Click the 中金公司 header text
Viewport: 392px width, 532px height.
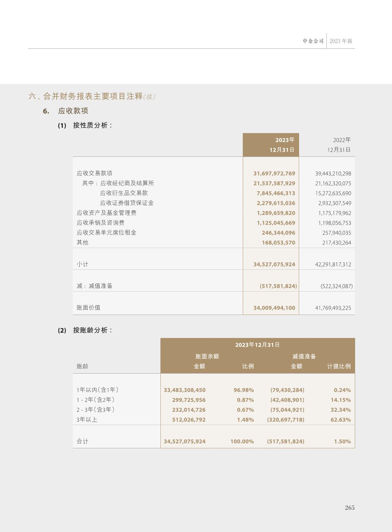(313, 41)
